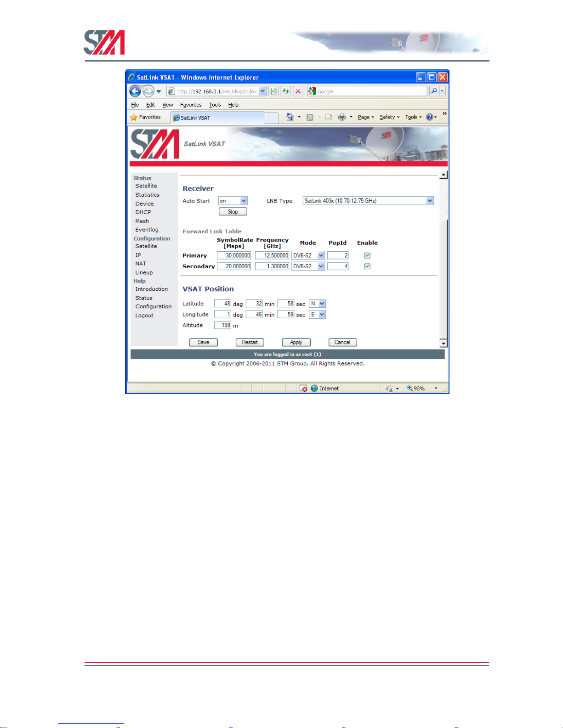Image resolution: width=563 pixels, height=728 pixels.
Task: Click the Cancel button
Action: [x=343, y=342]
